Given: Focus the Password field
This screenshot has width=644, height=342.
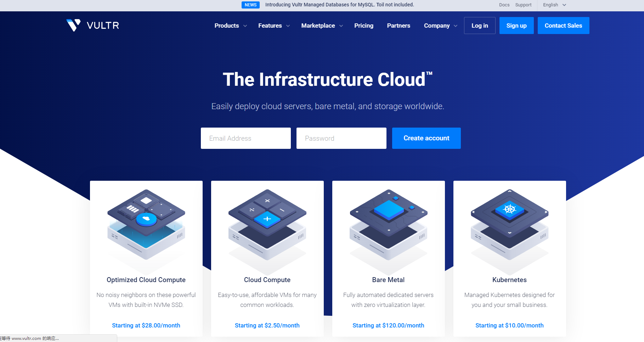Looking at the screenshot, I should click(341, 138).
